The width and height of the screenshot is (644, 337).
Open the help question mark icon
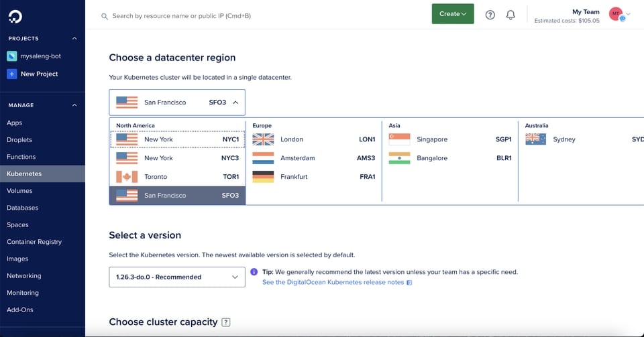click(x=490, y=15)
